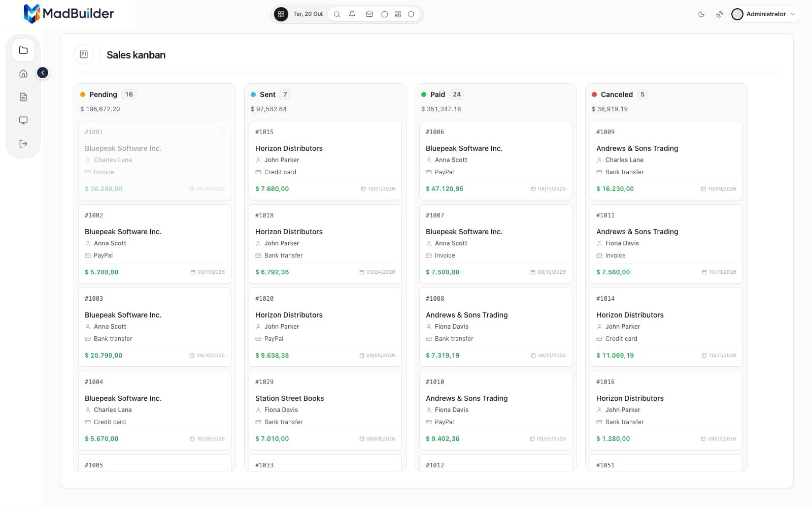Click the kanban icon beside Sales kanban title
This screenshot has height=508, width=812.
tap(84, 54)
